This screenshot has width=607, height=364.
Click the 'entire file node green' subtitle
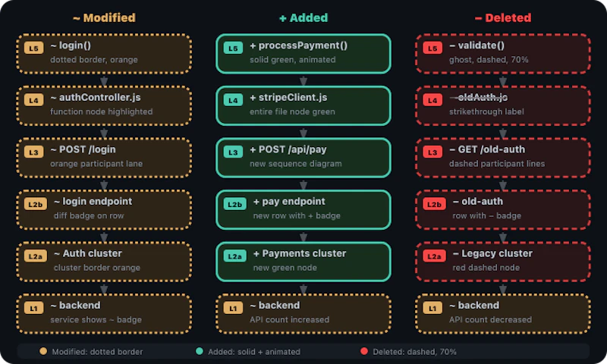(292, 111)
